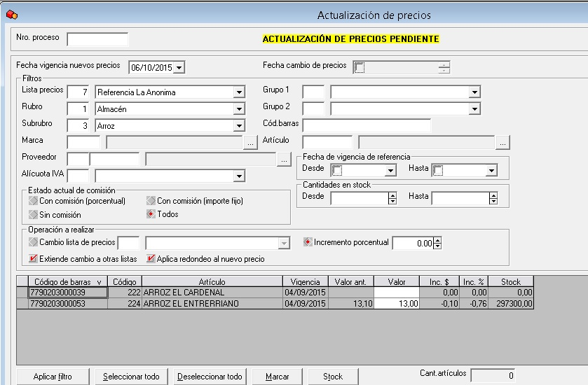This screenshot has width=588, height=385.
Task: Click barcode 7790203000039 cell
Action: tap(68, 293)
